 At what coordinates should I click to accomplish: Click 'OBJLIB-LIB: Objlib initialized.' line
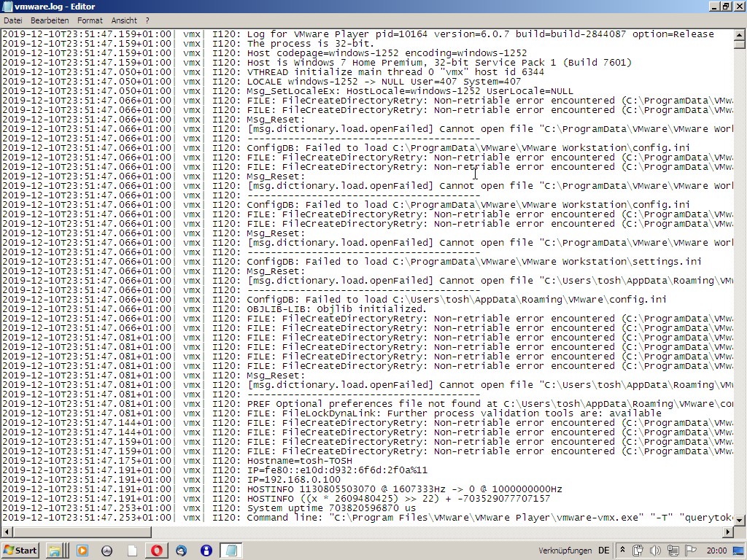(336, 308)
